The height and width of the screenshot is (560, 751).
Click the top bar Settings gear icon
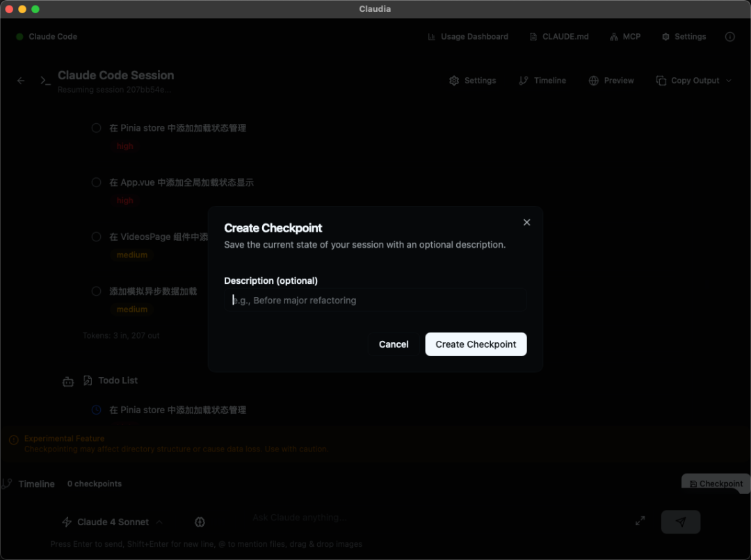(665, 37)
